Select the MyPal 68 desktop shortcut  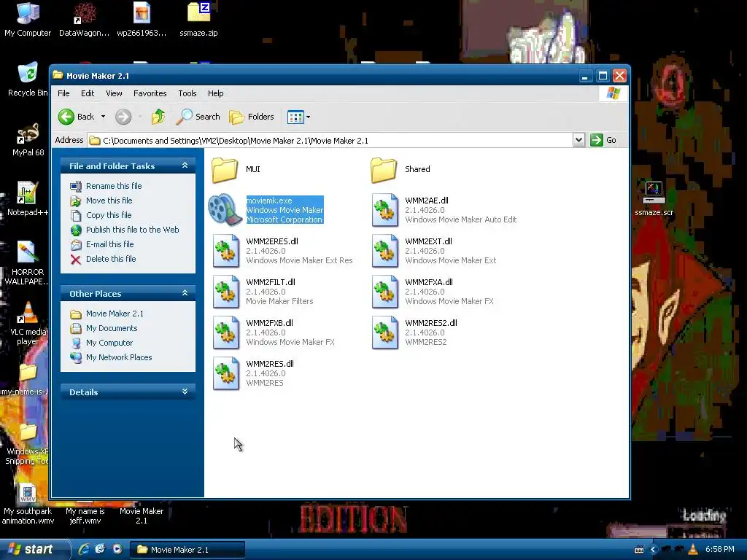28,133
